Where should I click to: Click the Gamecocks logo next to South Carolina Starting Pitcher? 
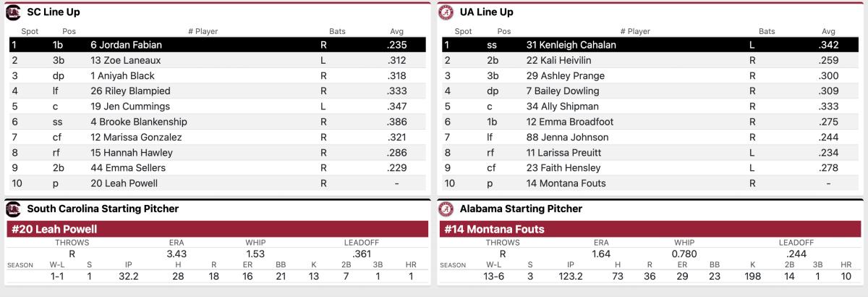click(x=13, y=209)
